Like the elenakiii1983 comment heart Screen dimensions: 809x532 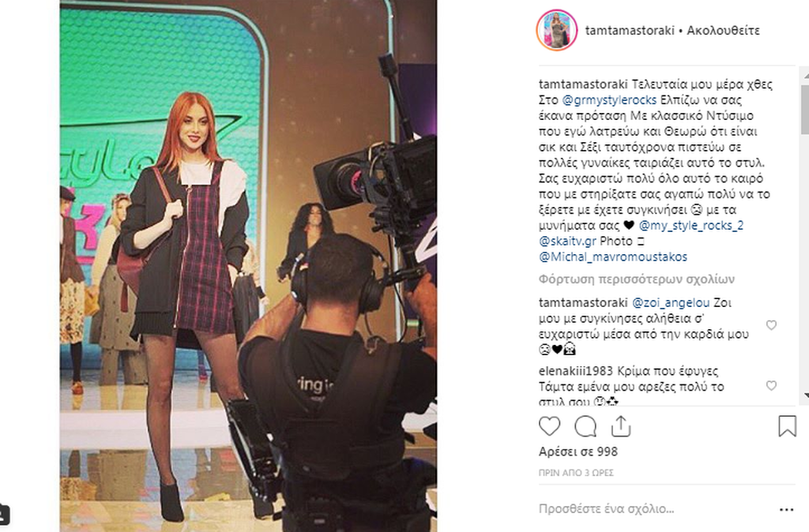(x=771, y=386)
